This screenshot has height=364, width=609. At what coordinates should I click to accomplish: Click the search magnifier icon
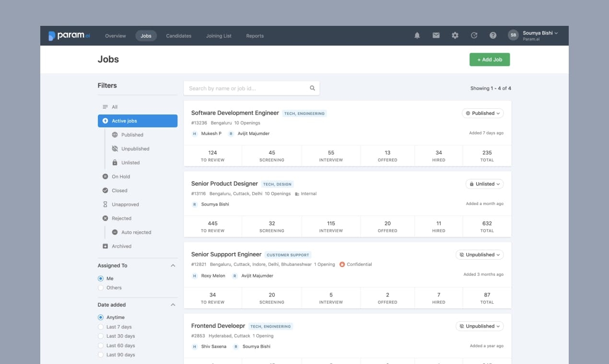point(312,88)
